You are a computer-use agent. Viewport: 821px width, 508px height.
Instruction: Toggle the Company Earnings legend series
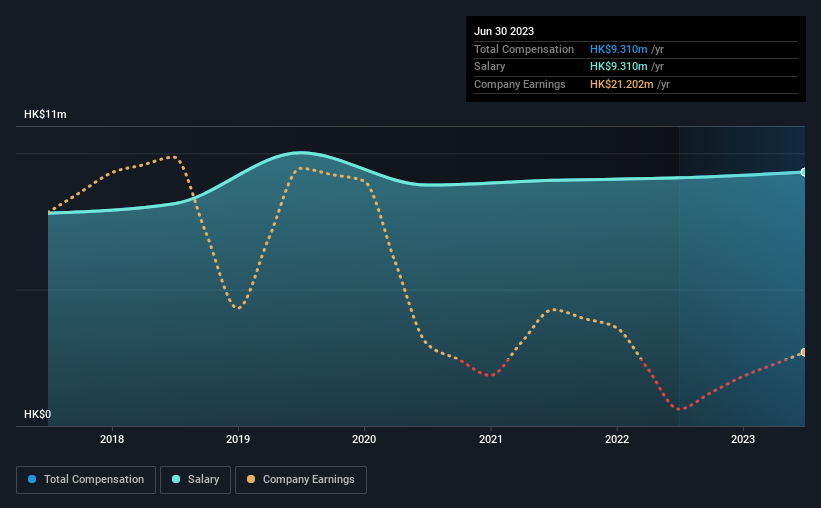click(x=301, y=480)
